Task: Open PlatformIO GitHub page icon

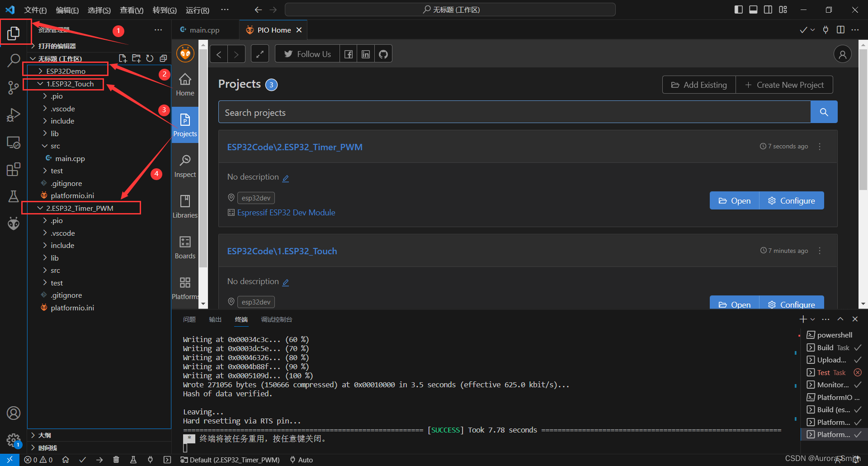Action: click(x=383, y=54)
